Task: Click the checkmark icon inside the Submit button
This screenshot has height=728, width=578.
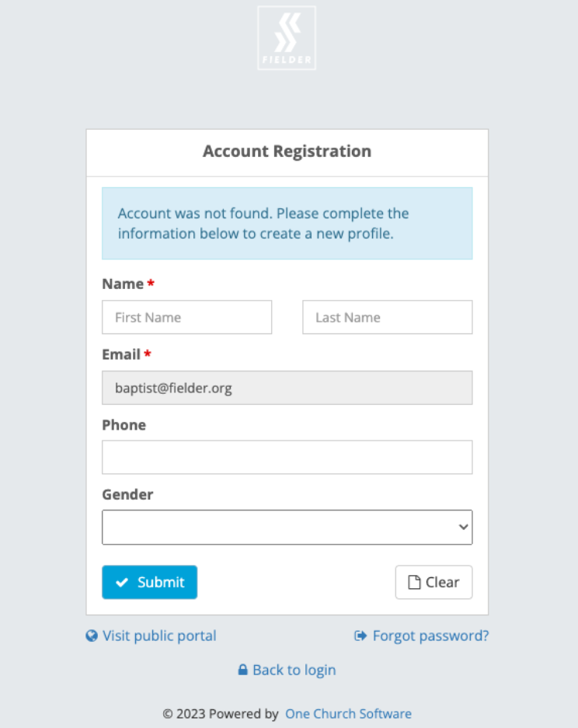Action: [123, 582]
